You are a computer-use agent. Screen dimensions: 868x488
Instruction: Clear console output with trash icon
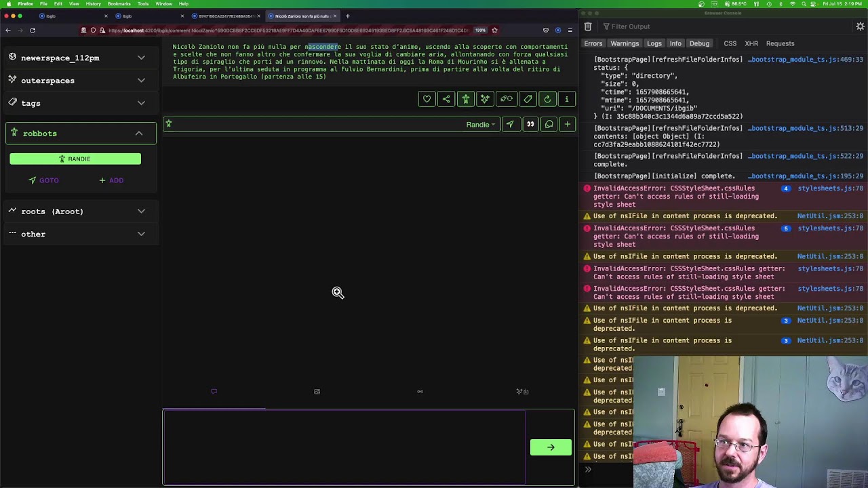(588, 26)
